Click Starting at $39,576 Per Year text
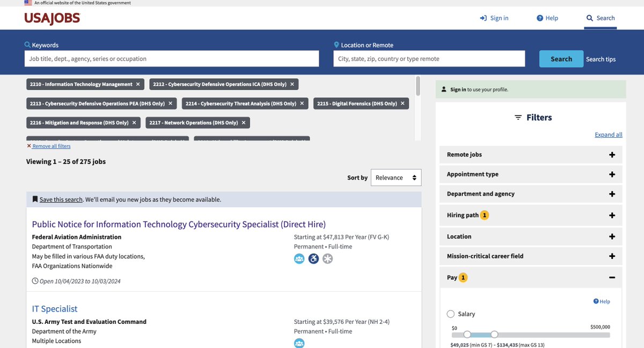 (342, 322)
